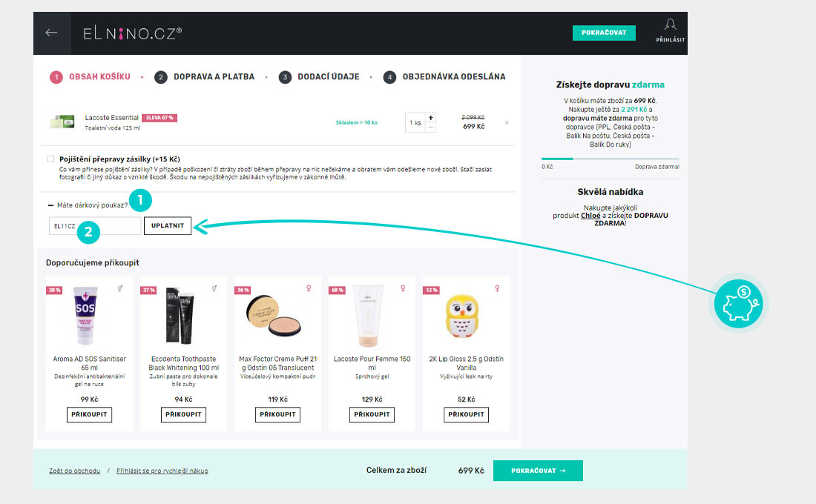Viewport: 816px width, 504px height.
Task: Go back using the header arrow
Action: point(51,33)
